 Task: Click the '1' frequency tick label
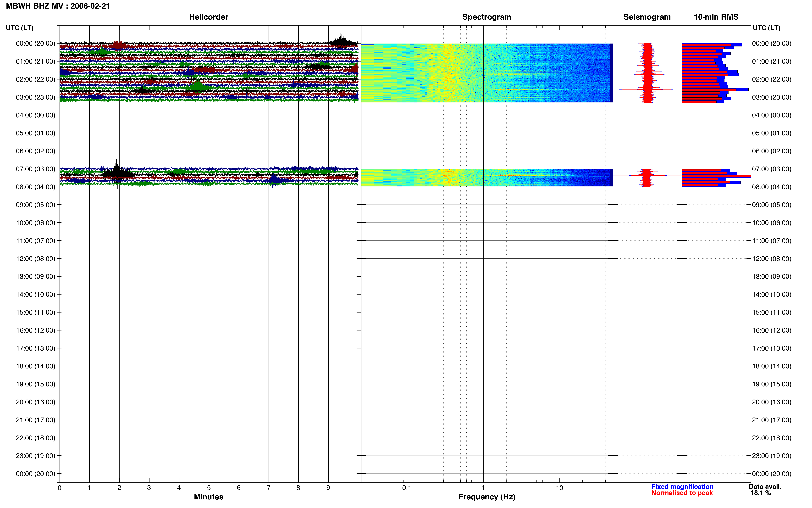coord(483,488)
